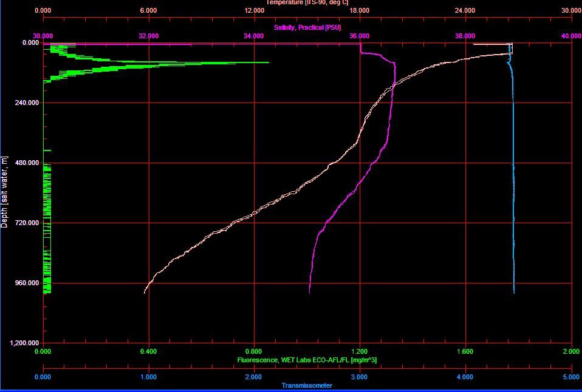Select the Fluorescence WET Labs axis label
Image resolution: width=582 pixels, height=392 pixels.
(x=307, y=360)
